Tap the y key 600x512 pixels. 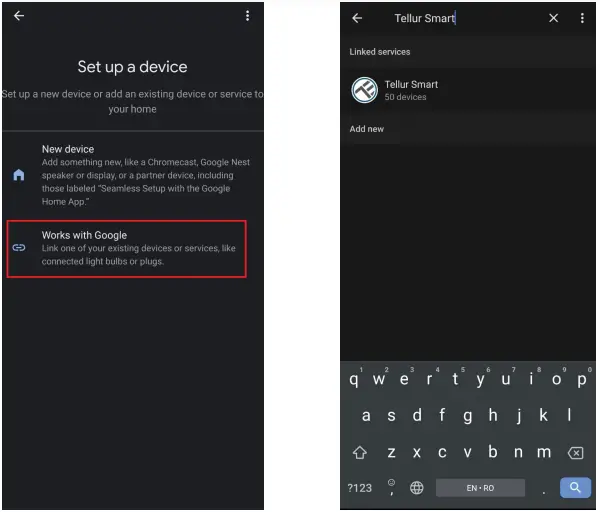click(x=480, y=379)
